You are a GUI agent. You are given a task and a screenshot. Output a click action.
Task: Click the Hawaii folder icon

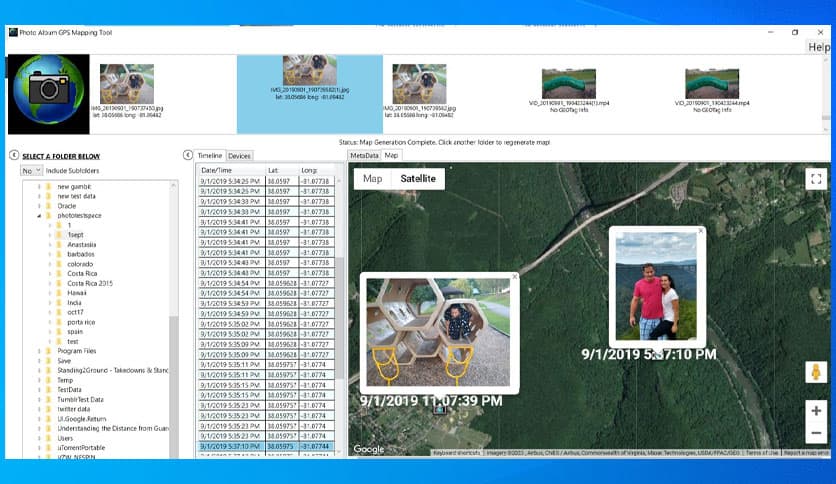(59, 293)
